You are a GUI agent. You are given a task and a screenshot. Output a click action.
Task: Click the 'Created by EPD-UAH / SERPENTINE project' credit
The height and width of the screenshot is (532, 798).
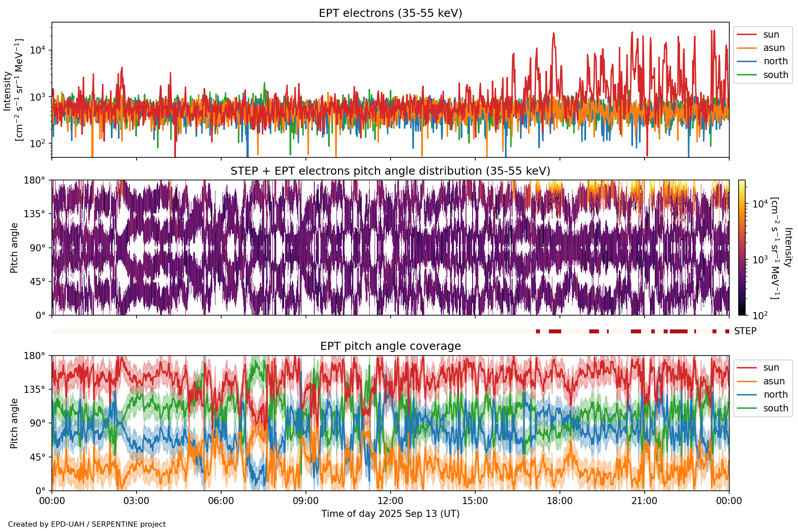[87, 524]
